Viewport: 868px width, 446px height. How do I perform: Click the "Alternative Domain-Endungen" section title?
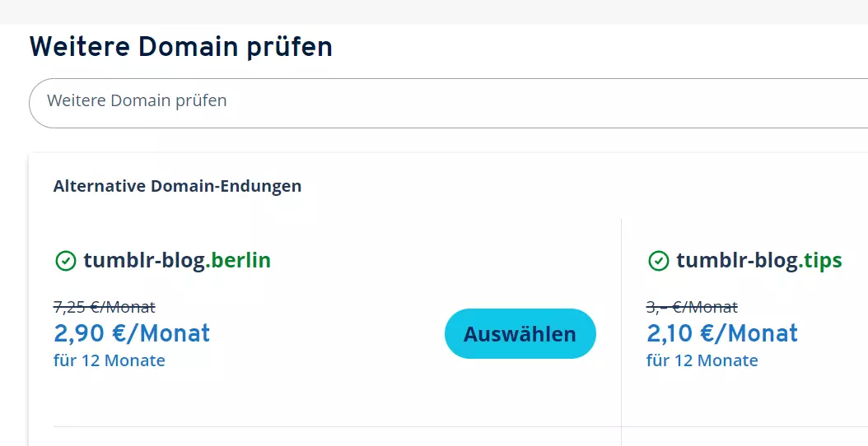pyautogui.click(x=177, y=186)
